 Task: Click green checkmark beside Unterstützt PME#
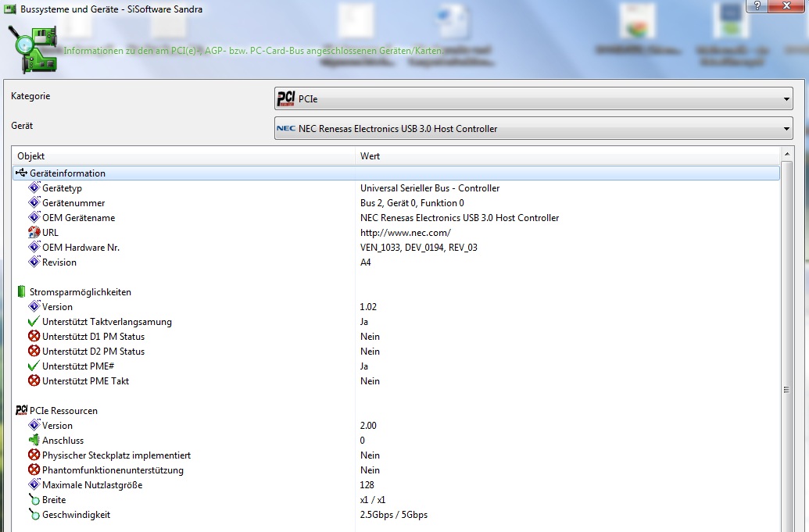coord(34,366)
